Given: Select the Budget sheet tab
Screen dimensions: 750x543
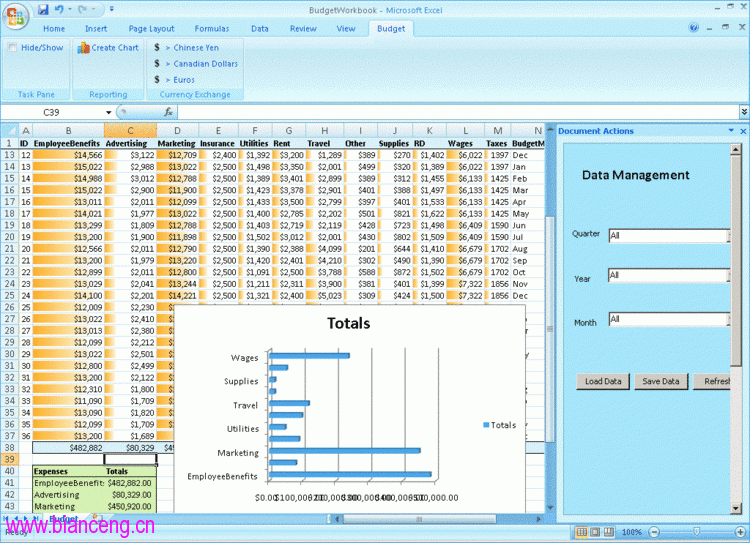Looking at the screenshot, I should point(64,519).
